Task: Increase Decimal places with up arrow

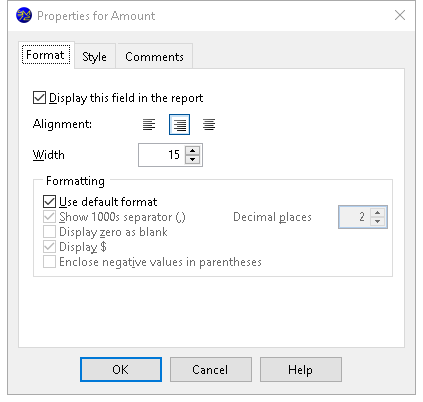Action: click(x=377, y=213)
